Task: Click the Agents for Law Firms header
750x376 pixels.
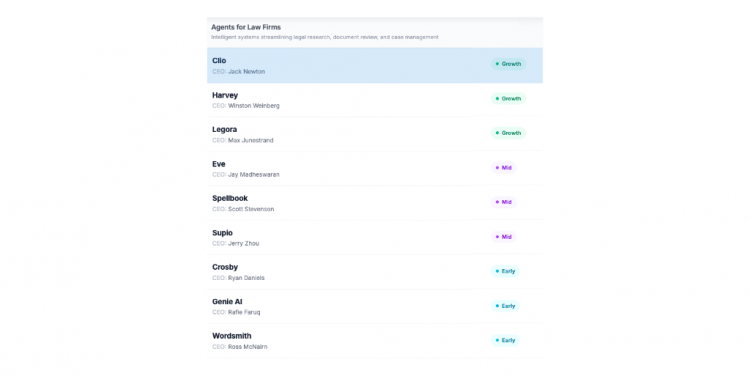Action: point(246,27)
